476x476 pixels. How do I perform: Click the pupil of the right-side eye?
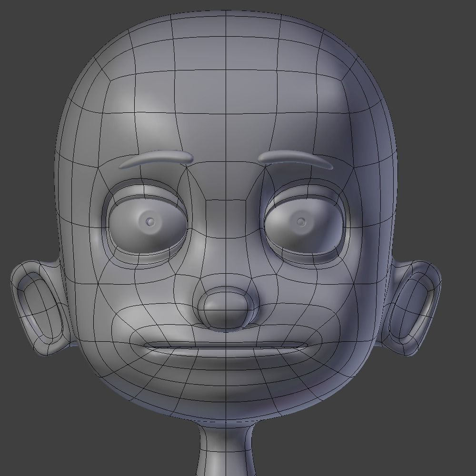tap(301, 222)
